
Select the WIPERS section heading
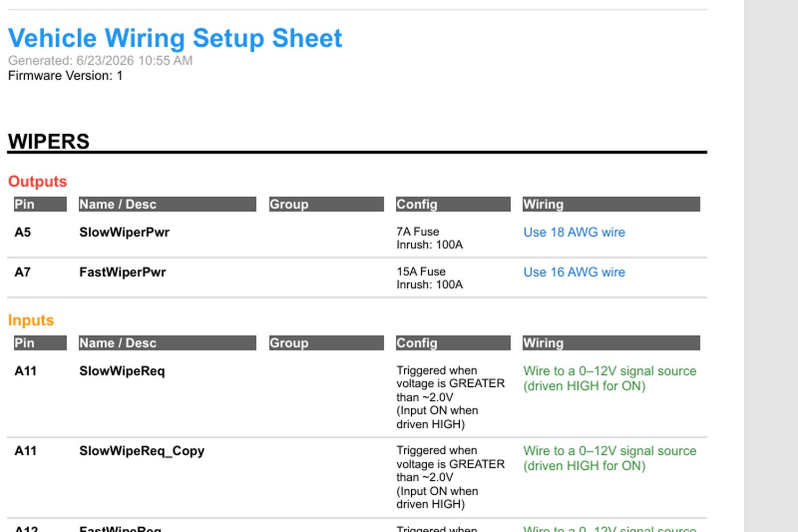click(x=48, y=142)
